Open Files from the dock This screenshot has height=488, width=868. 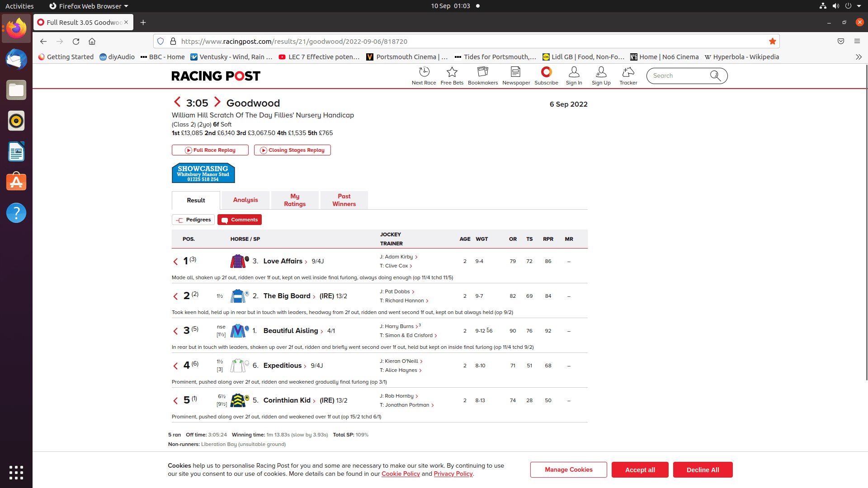pyautogui.click(x=16, y=90)
